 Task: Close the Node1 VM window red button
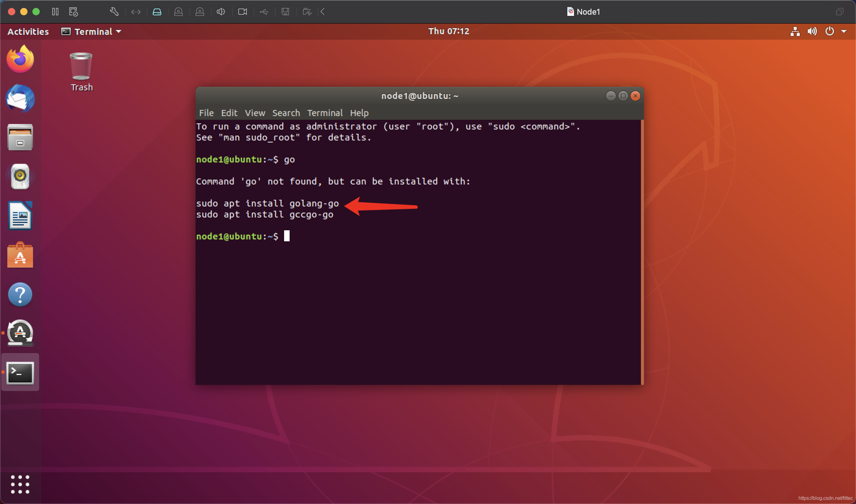[11, 12]
